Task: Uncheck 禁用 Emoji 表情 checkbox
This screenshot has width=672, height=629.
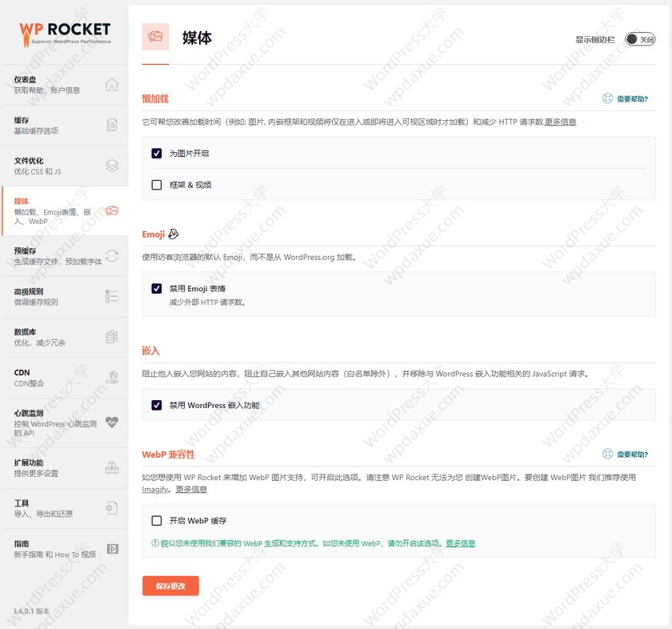Action: [157, 288]
